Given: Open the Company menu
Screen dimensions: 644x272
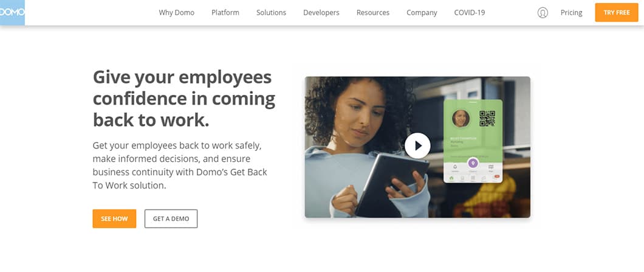Looking at the screenshot, I should click(x=422, y=13).
